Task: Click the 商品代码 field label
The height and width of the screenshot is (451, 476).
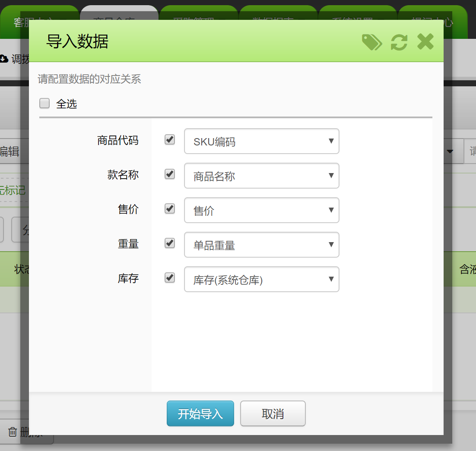Action: [118, 140]
